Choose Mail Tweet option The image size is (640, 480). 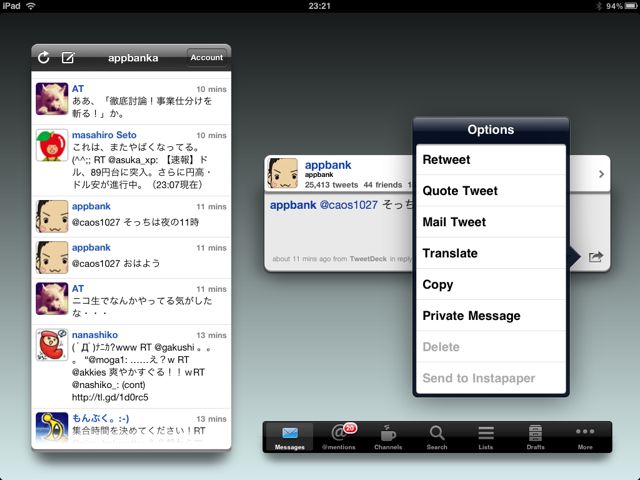pos(491,222)
